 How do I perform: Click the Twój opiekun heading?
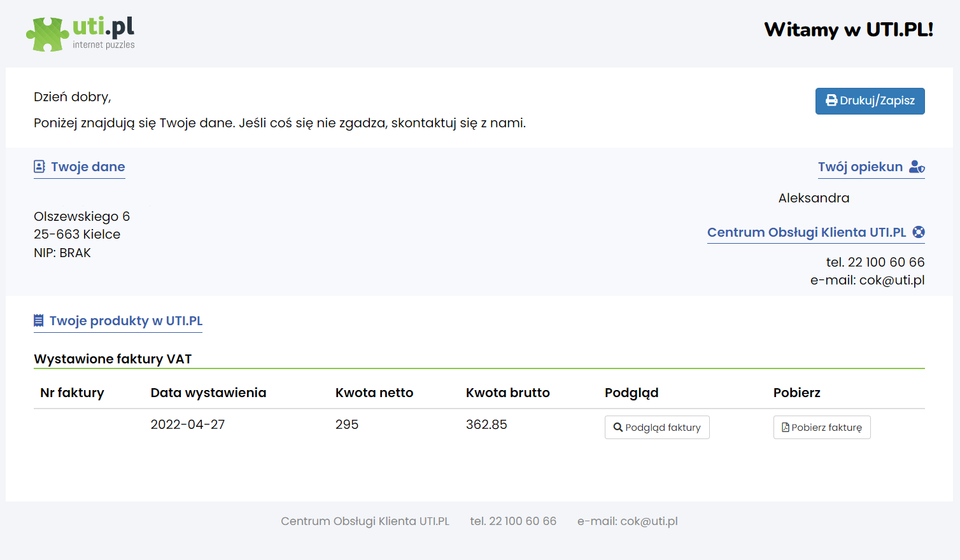[x=860, y=167]
